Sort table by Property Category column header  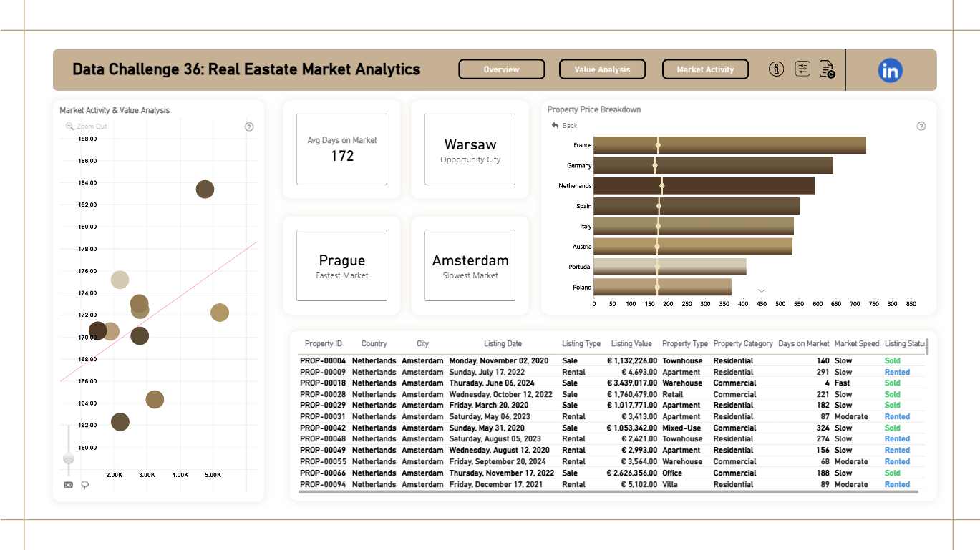pos(743,344)
